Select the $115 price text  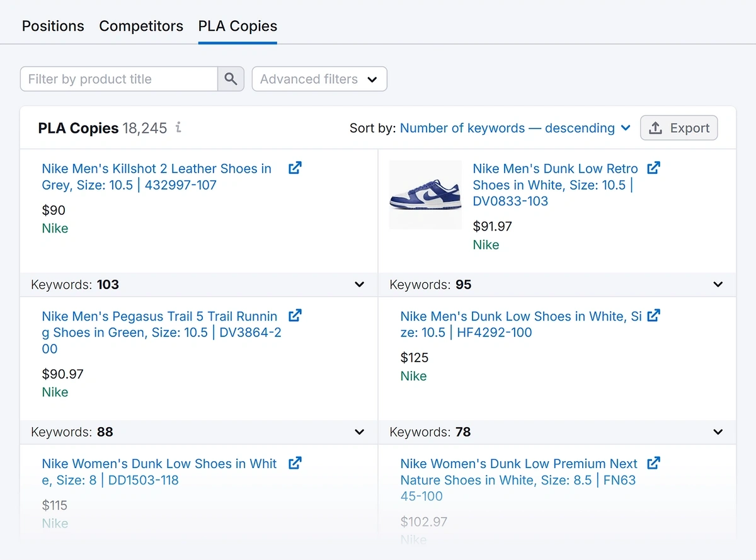54,505
